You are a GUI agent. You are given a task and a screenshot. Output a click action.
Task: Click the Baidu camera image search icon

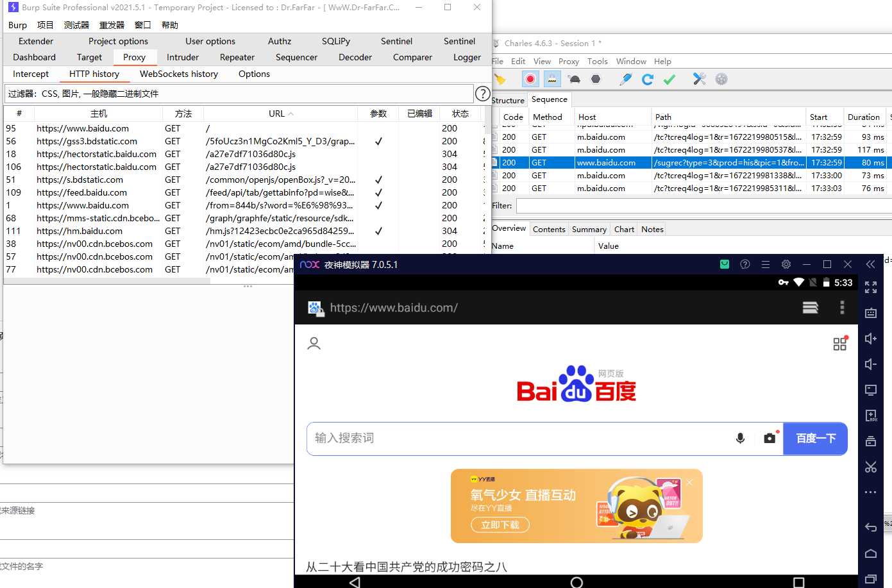tap(770, 439)
